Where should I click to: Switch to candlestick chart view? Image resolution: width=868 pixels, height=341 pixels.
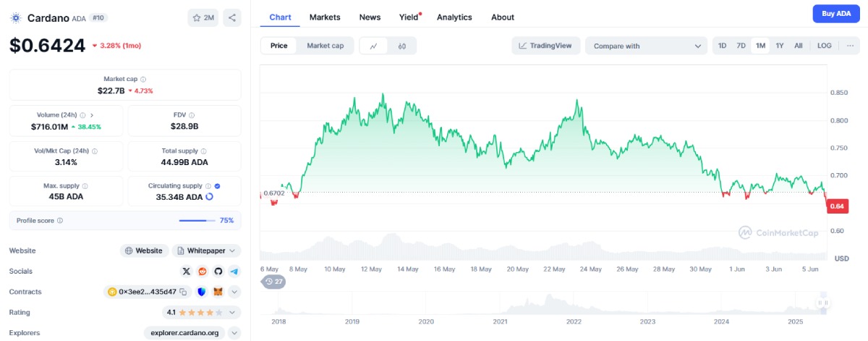[x=401, y=46]
